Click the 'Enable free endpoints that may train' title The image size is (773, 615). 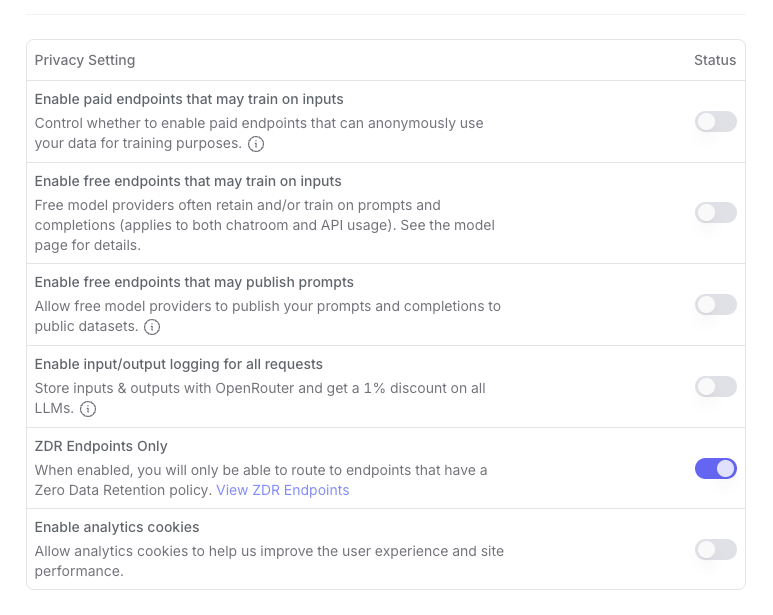pos(188,181)
